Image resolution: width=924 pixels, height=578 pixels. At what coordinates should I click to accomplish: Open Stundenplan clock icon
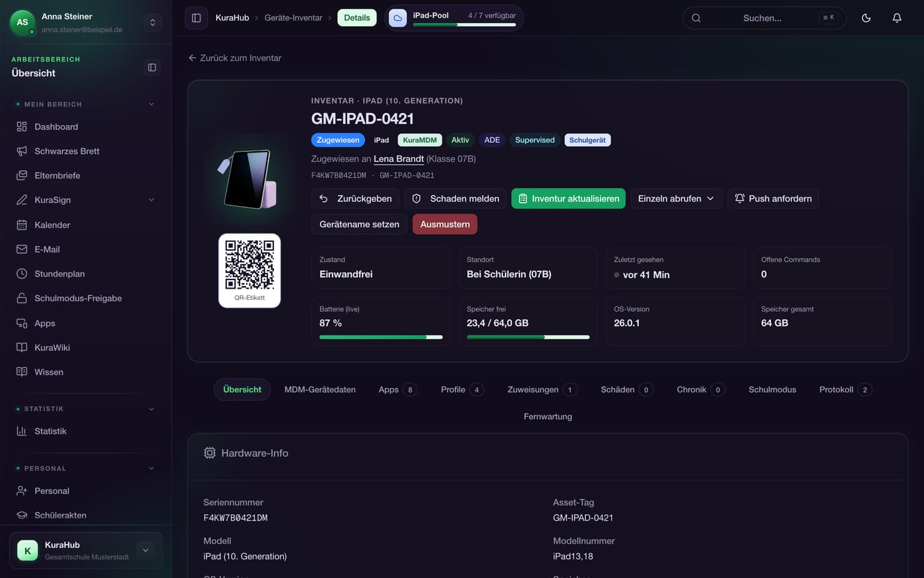click(x=22, y=273)
